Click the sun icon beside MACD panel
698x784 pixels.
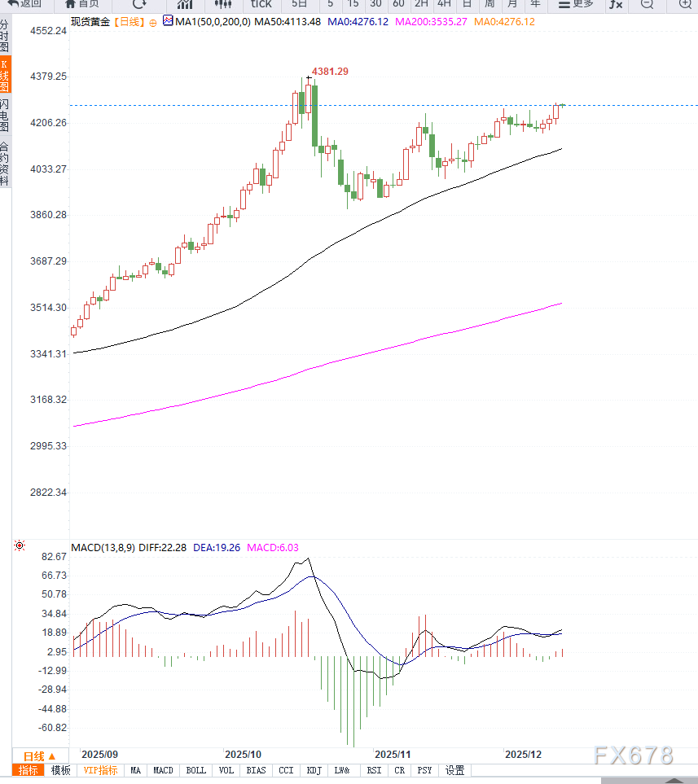[x=20, y=545]
